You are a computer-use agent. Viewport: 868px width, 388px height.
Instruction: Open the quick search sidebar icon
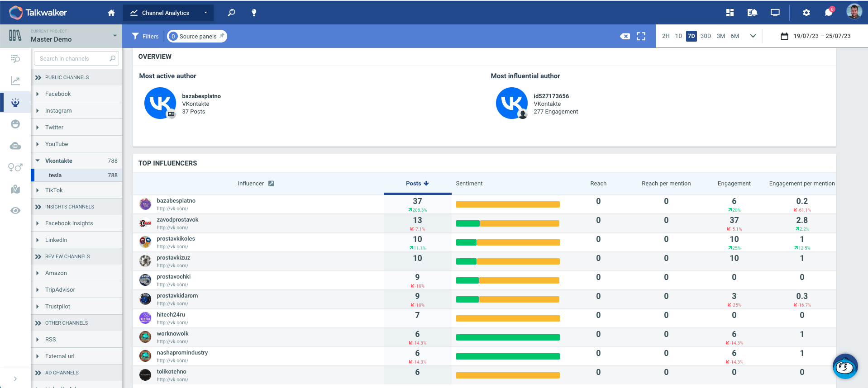[x=15, y=59]
